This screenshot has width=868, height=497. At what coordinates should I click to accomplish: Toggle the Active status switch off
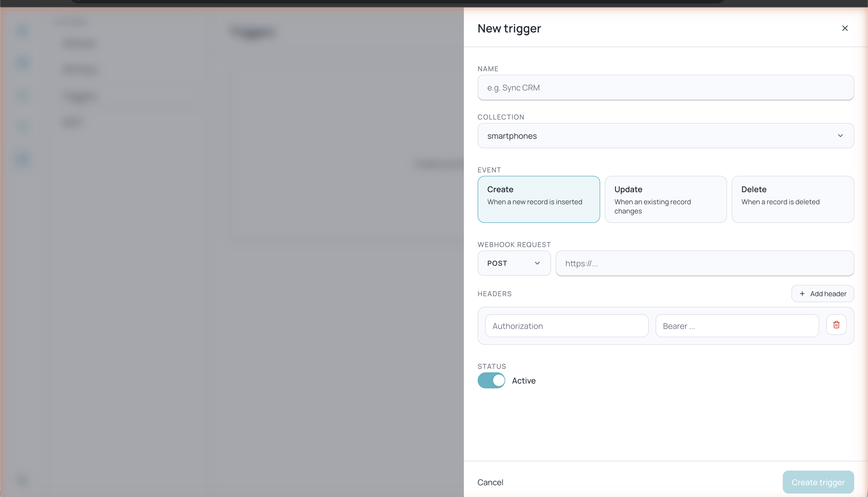point(491,380)
